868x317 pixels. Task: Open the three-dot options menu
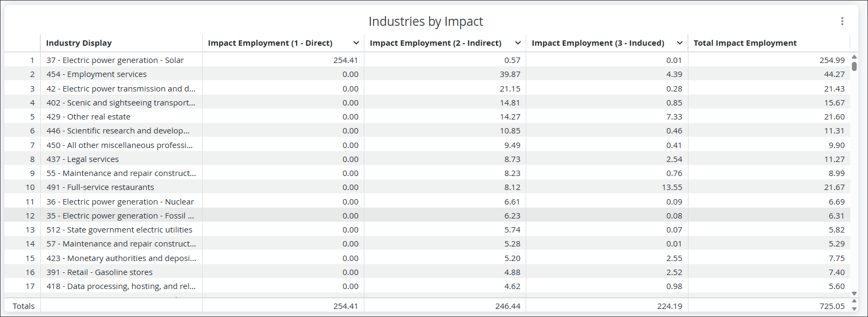click(x=842, y=21)
